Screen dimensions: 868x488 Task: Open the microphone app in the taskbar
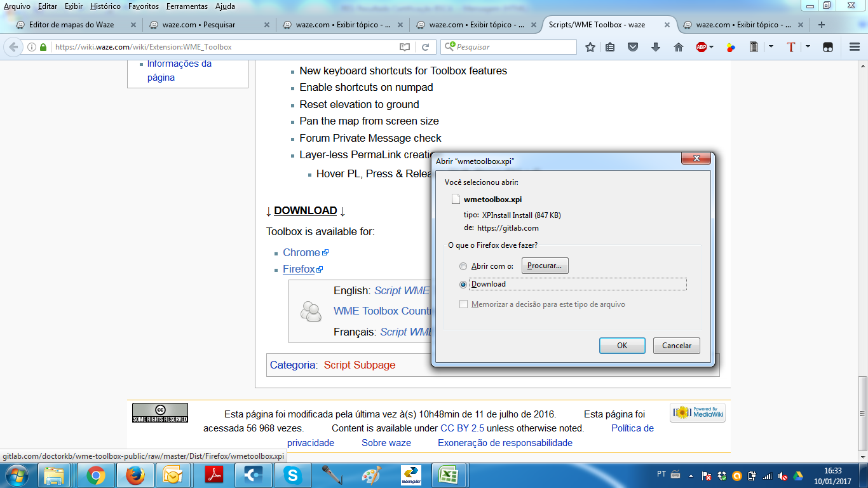pyautogui.click(x=331, y=475)
